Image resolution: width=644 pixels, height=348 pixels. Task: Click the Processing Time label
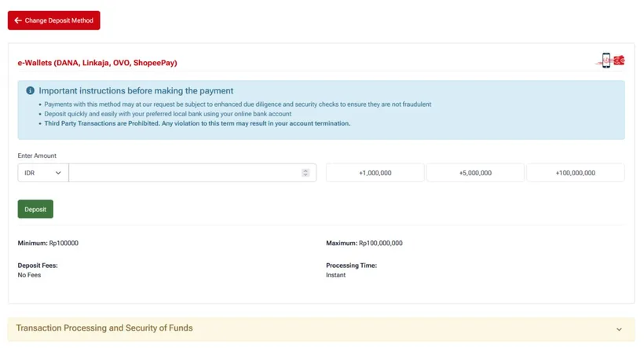[352, 266]
